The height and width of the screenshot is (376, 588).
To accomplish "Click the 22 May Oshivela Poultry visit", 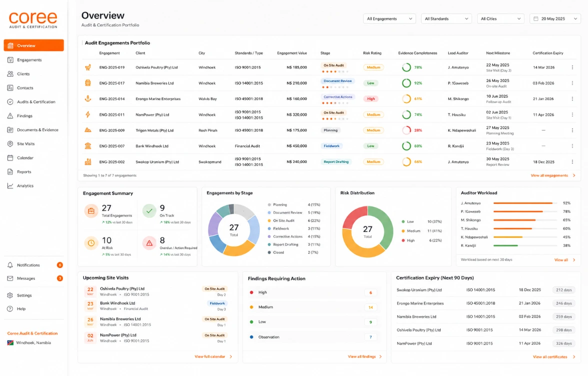I will tap(156, 291).
